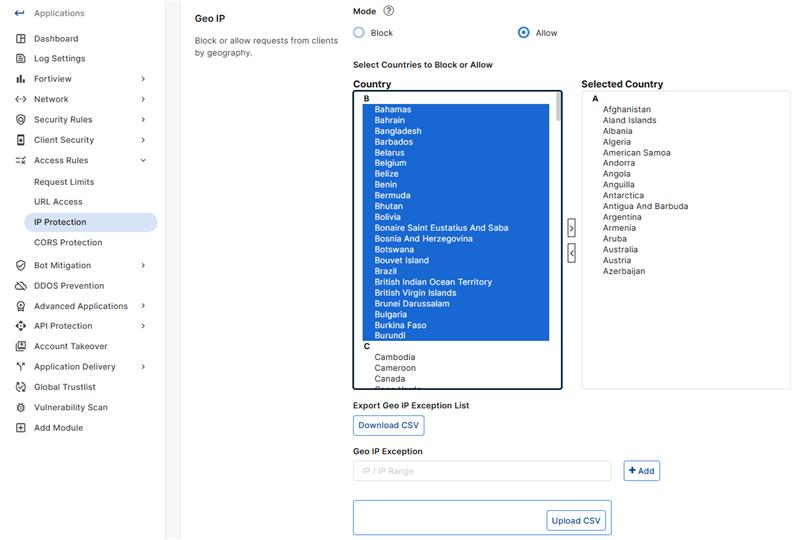
Task: Click the IP / IP Range input field
Action: pos(482,471)
